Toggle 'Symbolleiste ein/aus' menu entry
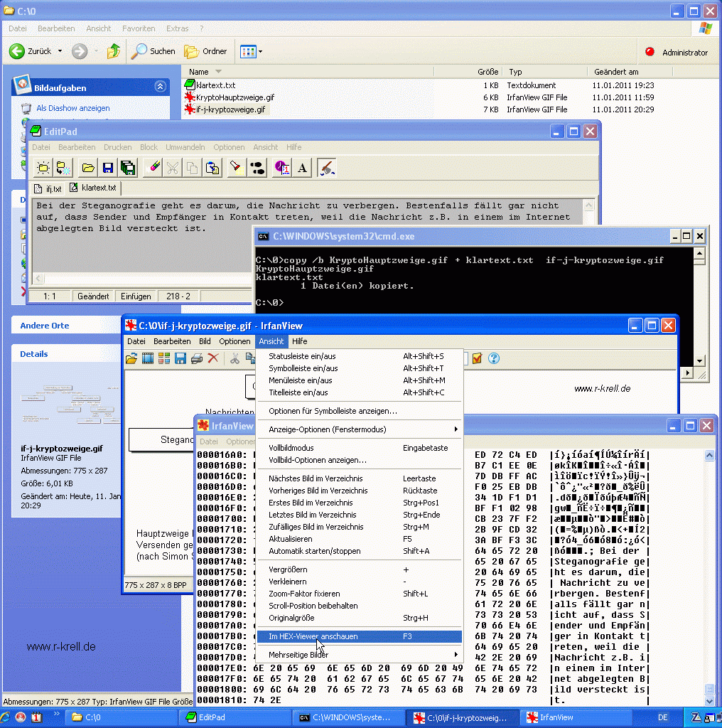This screenshot has height=728, width=722. pyautogui.click(x=303, y=368)
